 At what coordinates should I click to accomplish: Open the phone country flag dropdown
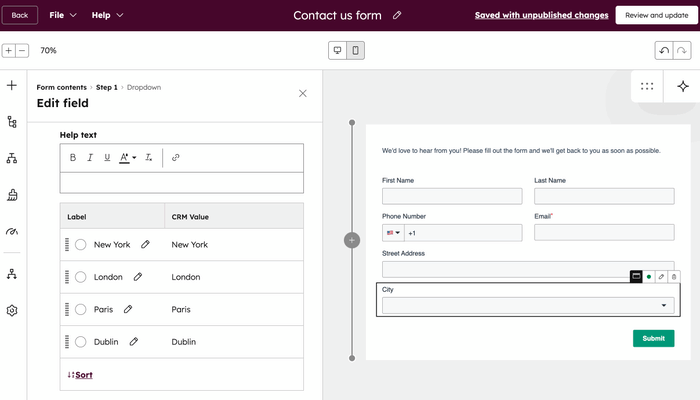click(393, 233)
